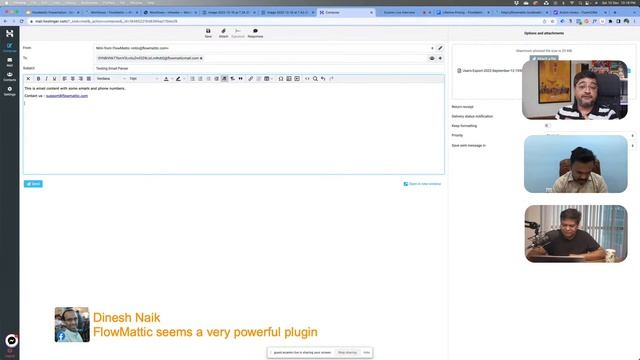Switch to the Lifetime Pricing browser tab
640x360 pixels.
[x=463, y=13]
